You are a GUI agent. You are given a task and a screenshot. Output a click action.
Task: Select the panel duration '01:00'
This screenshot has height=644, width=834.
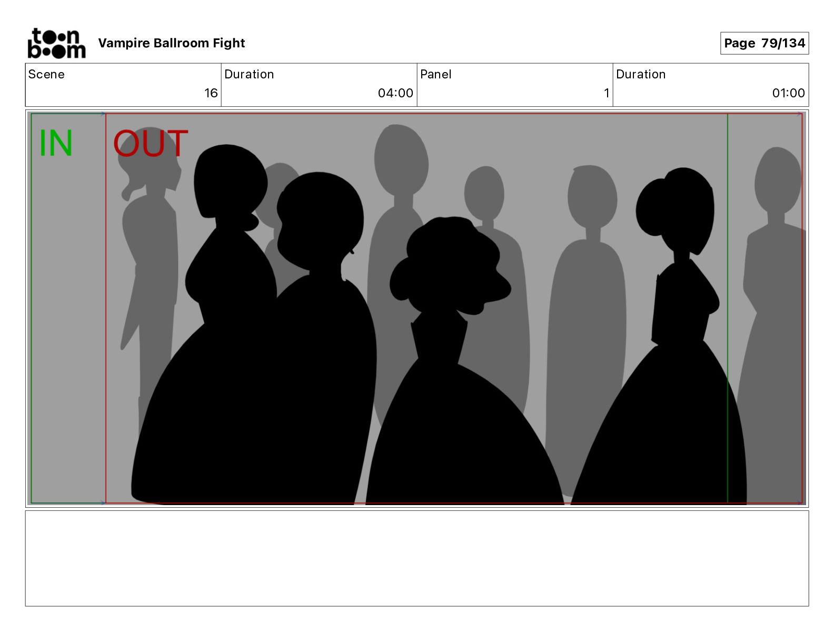click(788, 93)
